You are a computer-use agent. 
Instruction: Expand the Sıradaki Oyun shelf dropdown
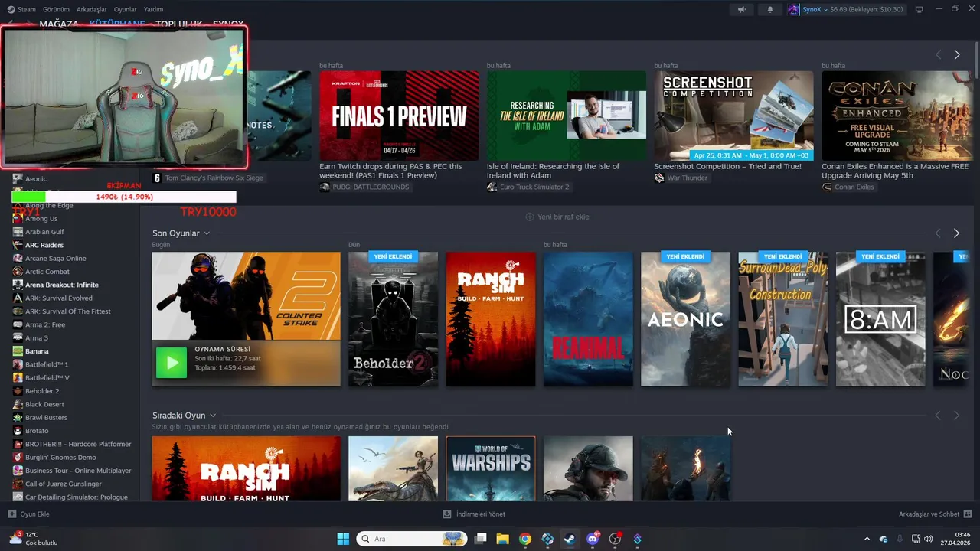click(213, 416)
